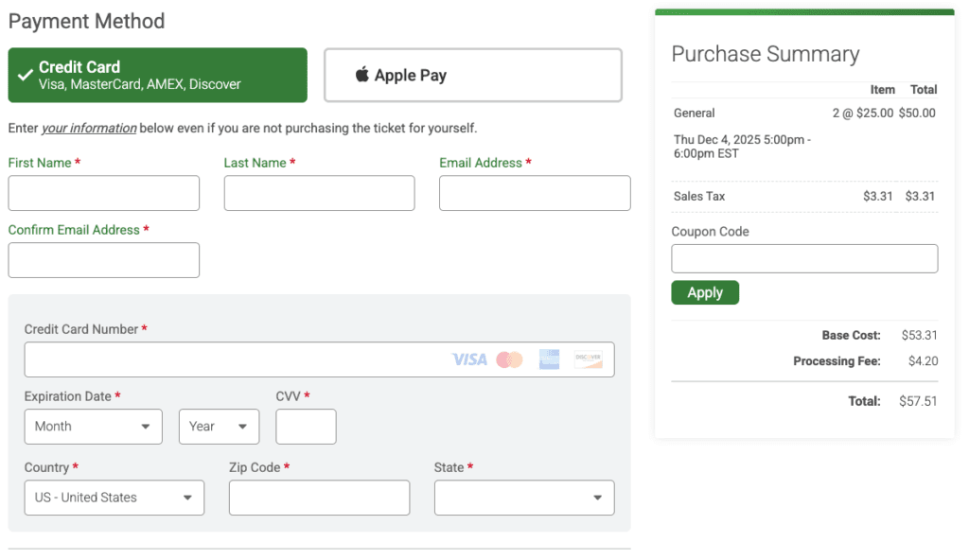Image resolution: width=969 pixels, height=560 pixels.
Task: Click the Apple logo in Apple Pay
Action: tap(362, 75)
